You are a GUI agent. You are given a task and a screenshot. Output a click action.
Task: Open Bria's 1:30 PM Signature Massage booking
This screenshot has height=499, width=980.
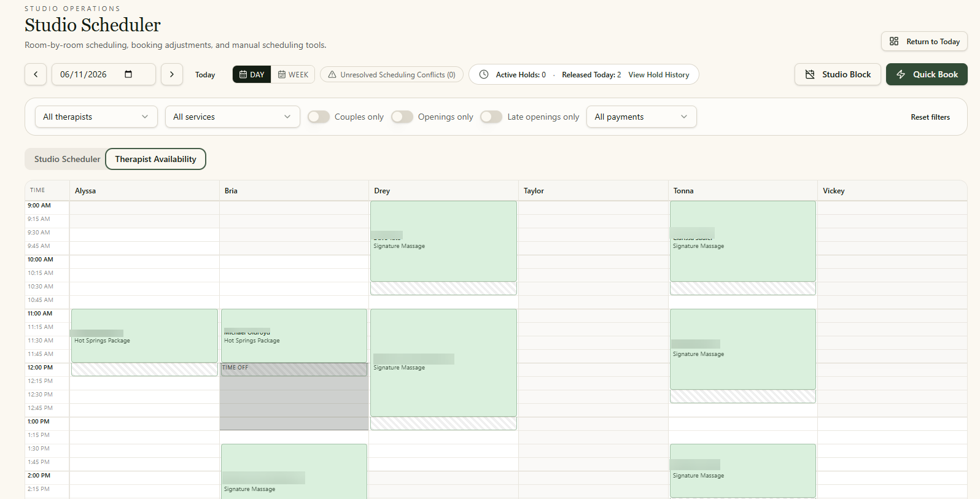click(294, 471)
